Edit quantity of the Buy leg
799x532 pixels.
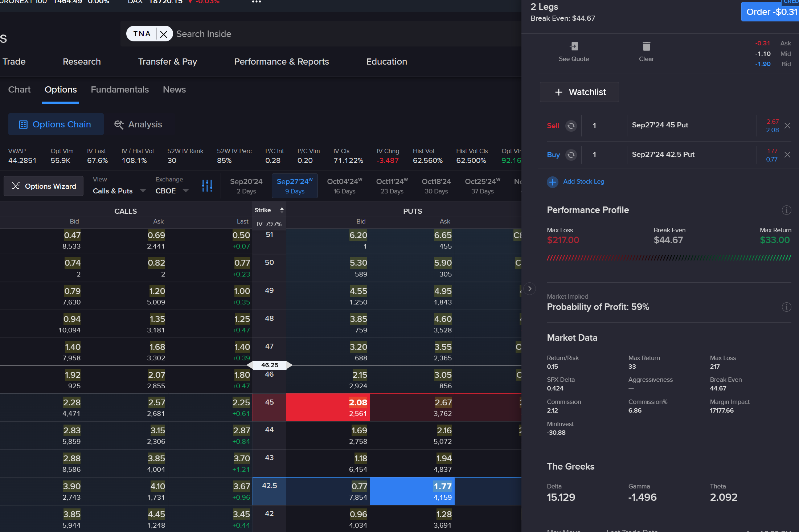[604, 155]
